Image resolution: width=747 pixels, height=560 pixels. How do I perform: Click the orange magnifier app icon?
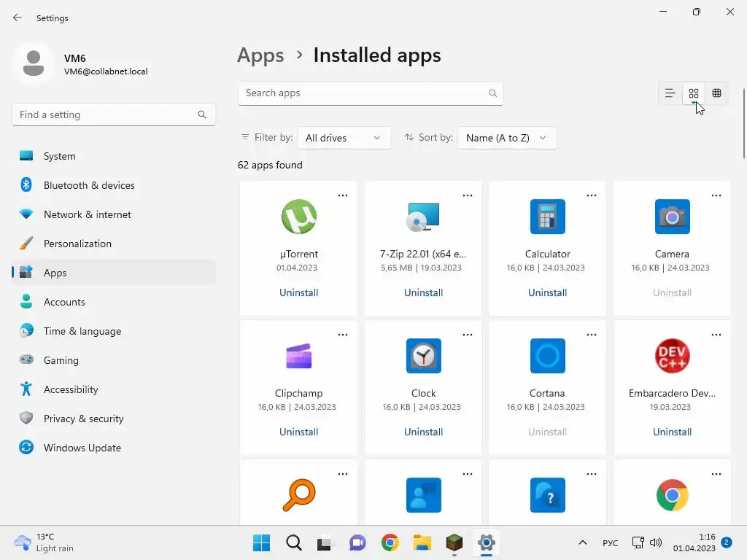pos(298,495)
